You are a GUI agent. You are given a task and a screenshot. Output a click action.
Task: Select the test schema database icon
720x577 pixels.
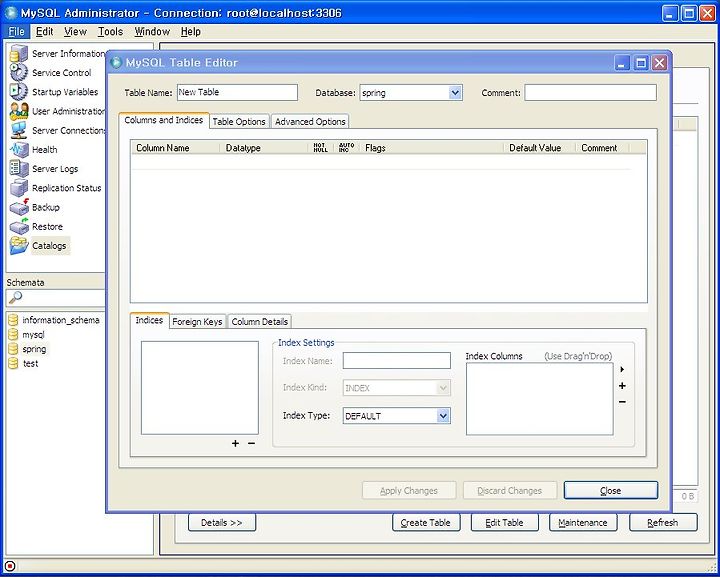click(x=13, y=364)
